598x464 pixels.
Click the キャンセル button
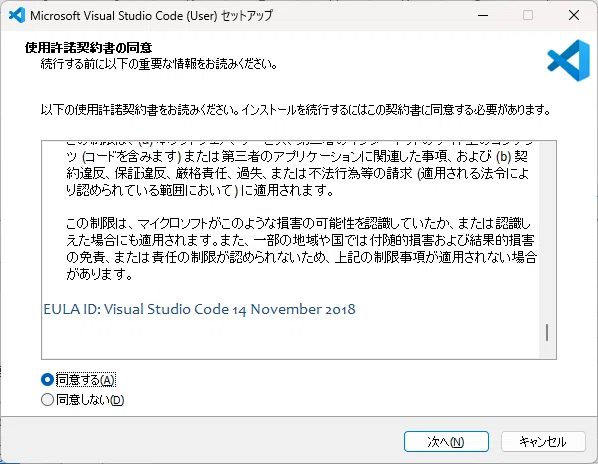point(543,442)
